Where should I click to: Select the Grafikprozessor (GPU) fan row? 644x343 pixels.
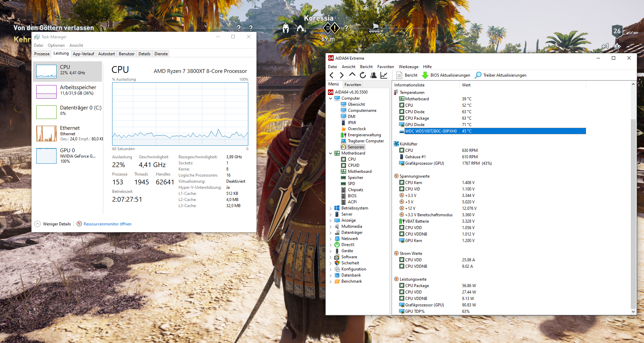click(492, 163)
